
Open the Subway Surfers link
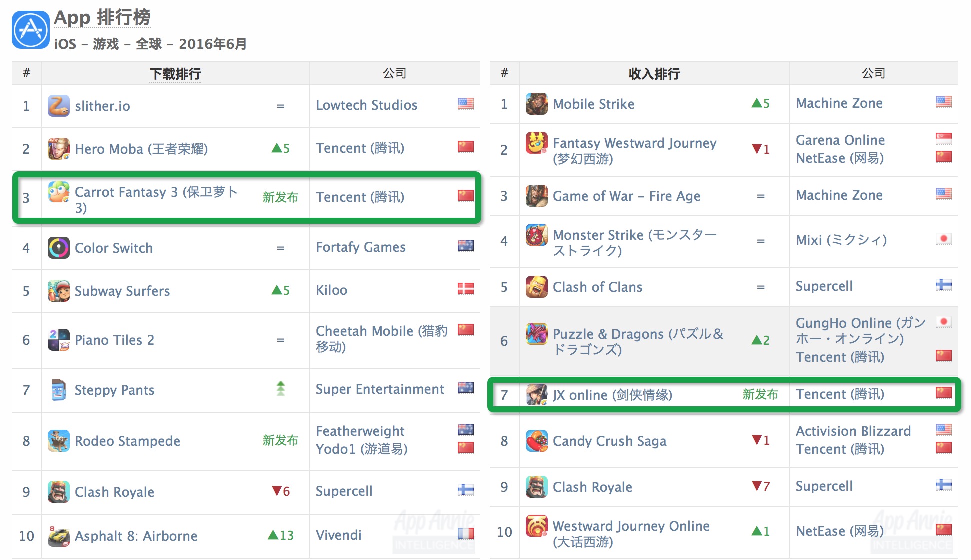coord(122,291)
